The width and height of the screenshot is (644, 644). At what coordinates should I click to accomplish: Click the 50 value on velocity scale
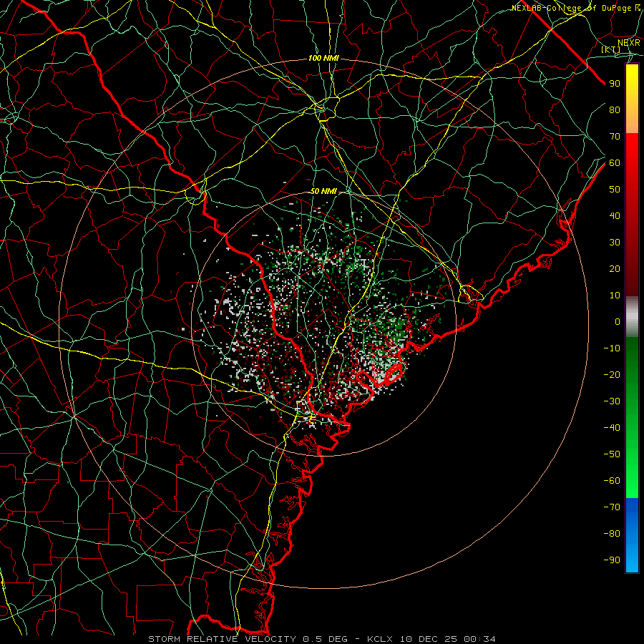pyautogui.click(x=615, y=190)
